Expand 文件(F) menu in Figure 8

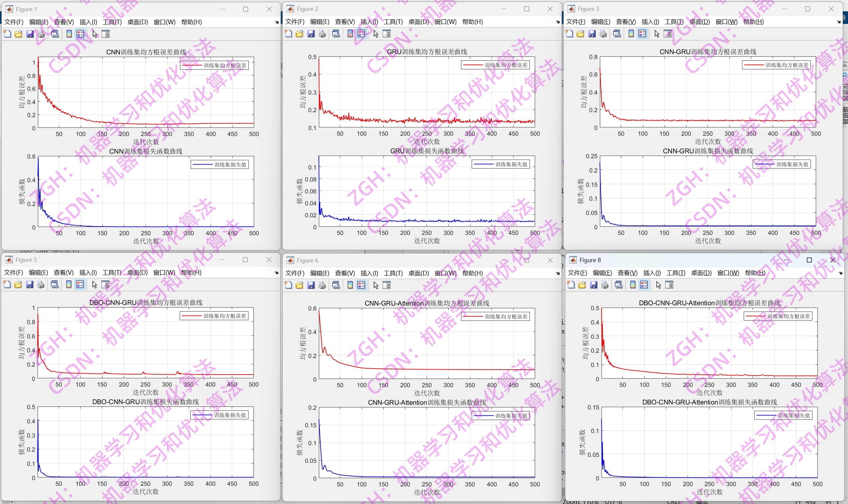[x=577, y=273]
